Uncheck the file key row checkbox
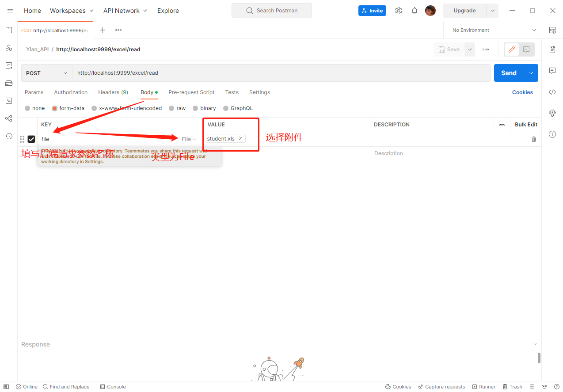This screenshot has width=563, height=392. click(x=31, y=139)
